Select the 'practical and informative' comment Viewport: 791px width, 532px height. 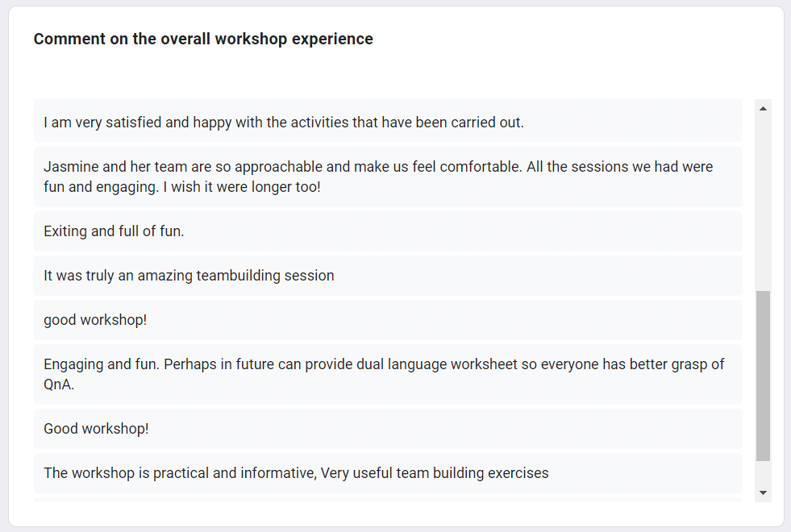tap(388, 473)
